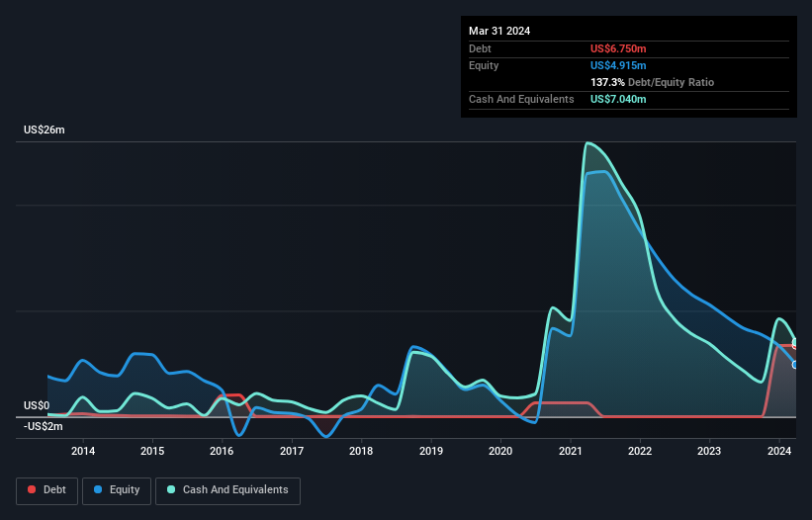This screenshot has height=520, width=812.
Task: Select the teal Cash endpoint marker at Mar 2024
Action: coord(795,342)
